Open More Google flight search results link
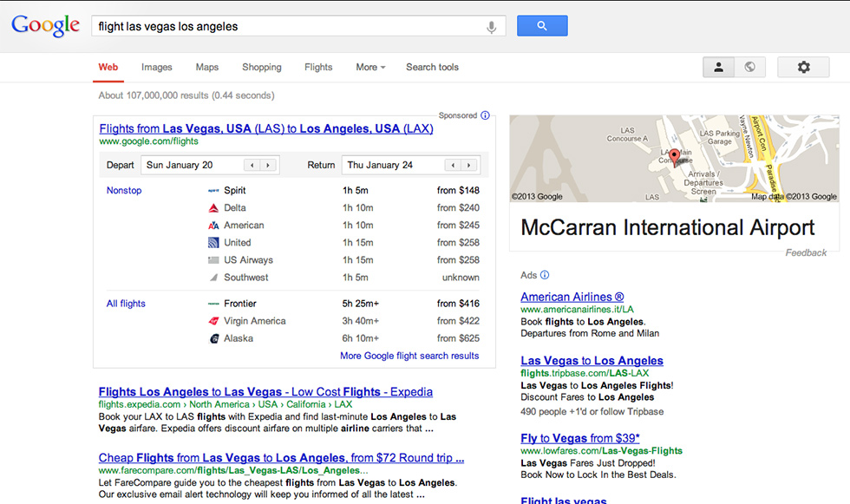 tap(409, 356)
